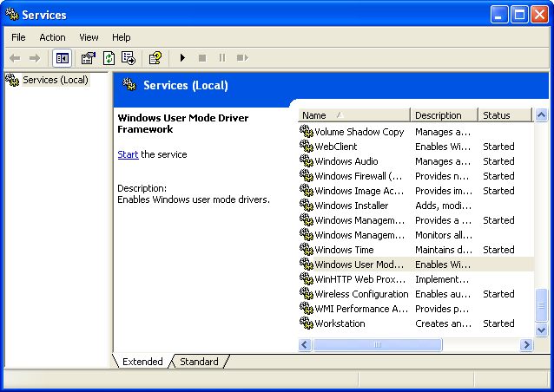The image size is (554, 392).
Task: Open the Action menu
Action: (52, 37)
